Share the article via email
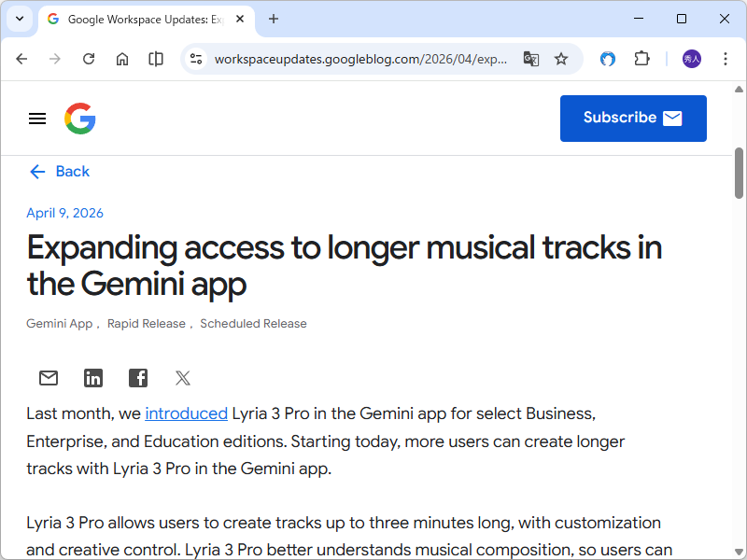Screen dimensions: 747x560 click(x=49, y=378)
